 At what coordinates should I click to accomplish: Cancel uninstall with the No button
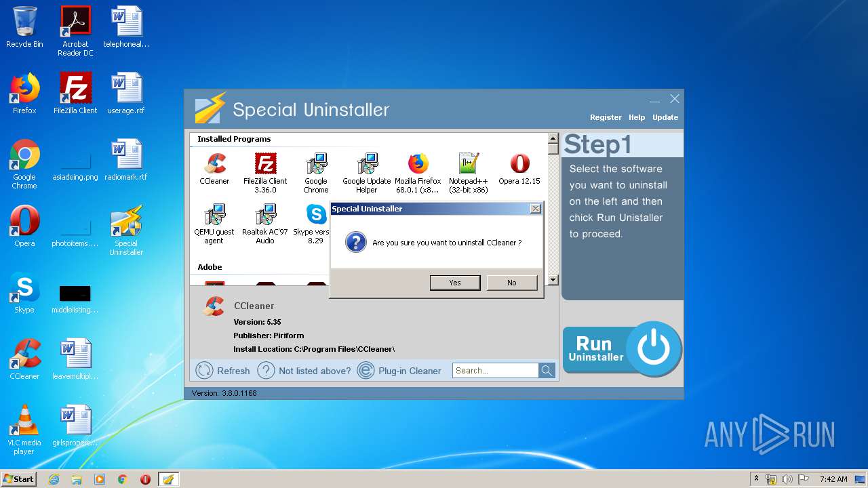[x=512, y=283]
